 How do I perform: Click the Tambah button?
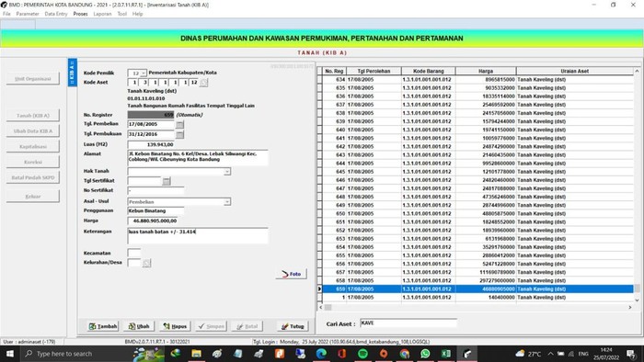tap(103, 326)
